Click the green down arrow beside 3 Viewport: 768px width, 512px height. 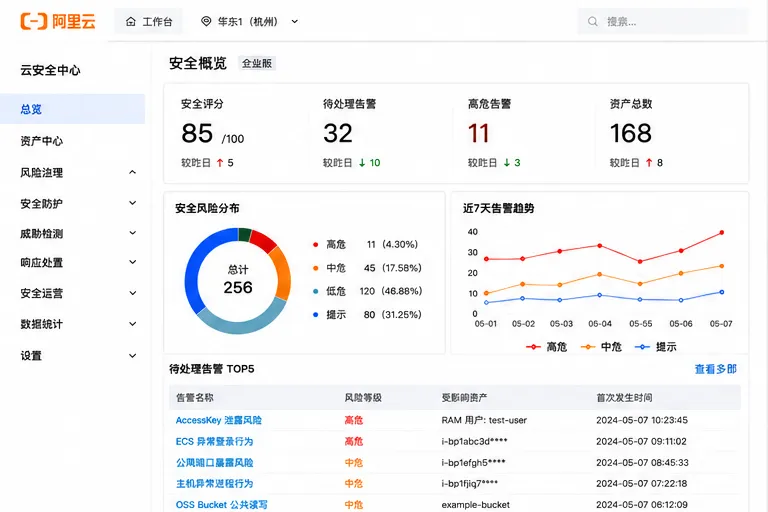(507, 163)
